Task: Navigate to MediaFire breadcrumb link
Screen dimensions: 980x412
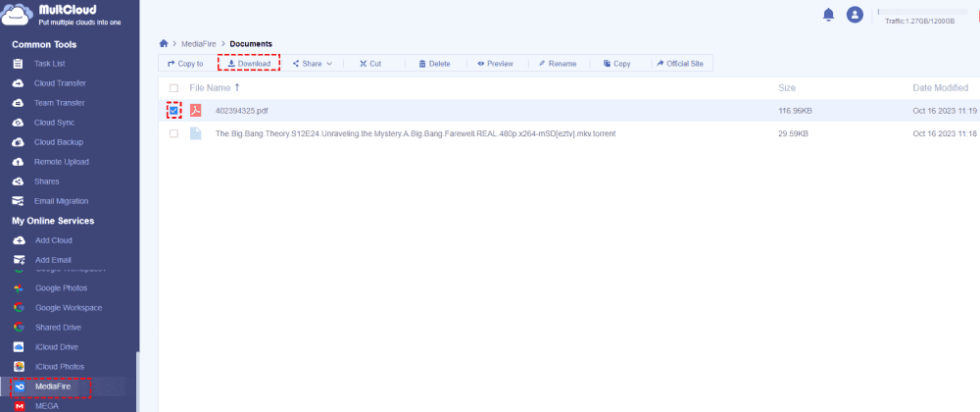Action: click(198, 44)
